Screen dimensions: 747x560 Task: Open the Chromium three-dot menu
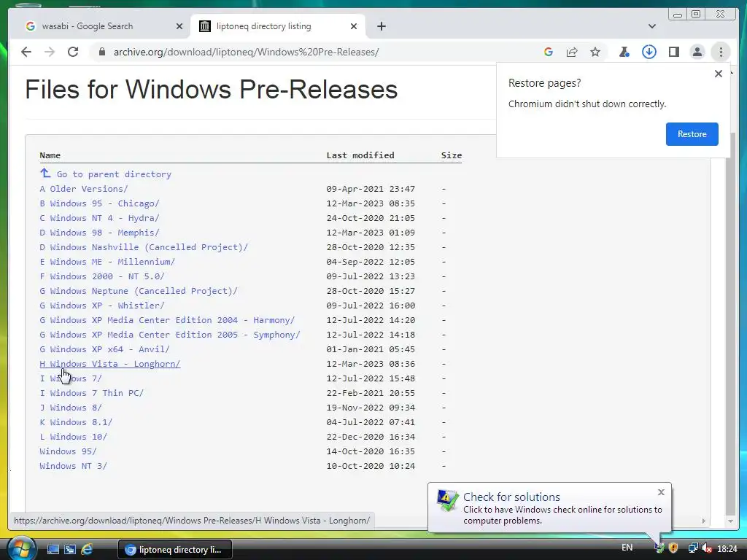tap(721, 52)
